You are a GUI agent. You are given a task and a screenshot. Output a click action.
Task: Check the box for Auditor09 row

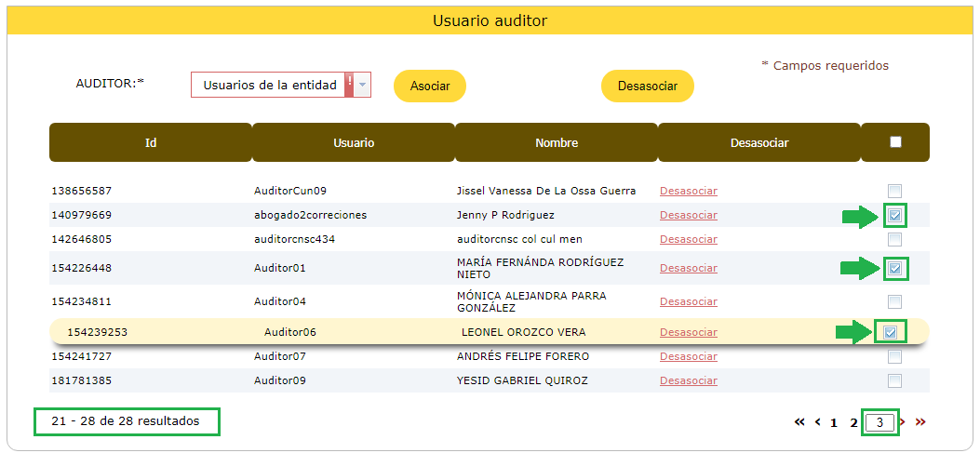[x=894, y=380]
